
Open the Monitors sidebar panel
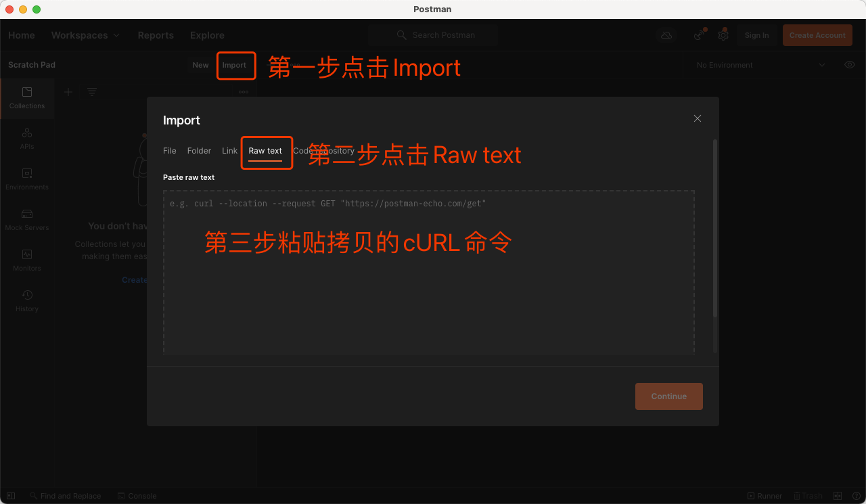pyautogui.click(x=27, y=260)
